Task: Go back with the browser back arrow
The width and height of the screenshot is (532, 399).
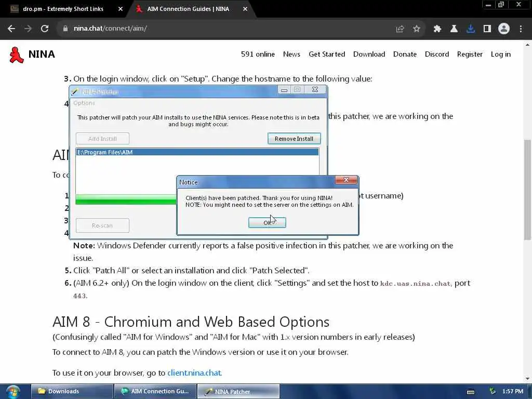Action: click(x=11, y=29)
